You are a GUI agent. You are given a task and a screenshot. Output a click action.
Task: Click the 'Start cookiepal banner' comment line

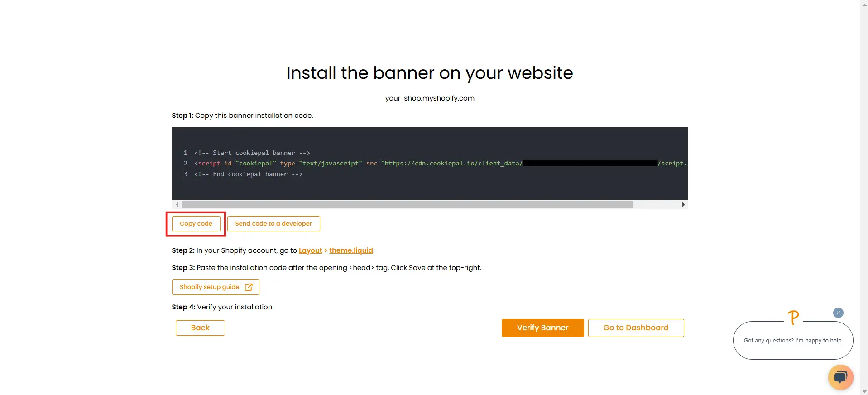[x=252, y=153]
